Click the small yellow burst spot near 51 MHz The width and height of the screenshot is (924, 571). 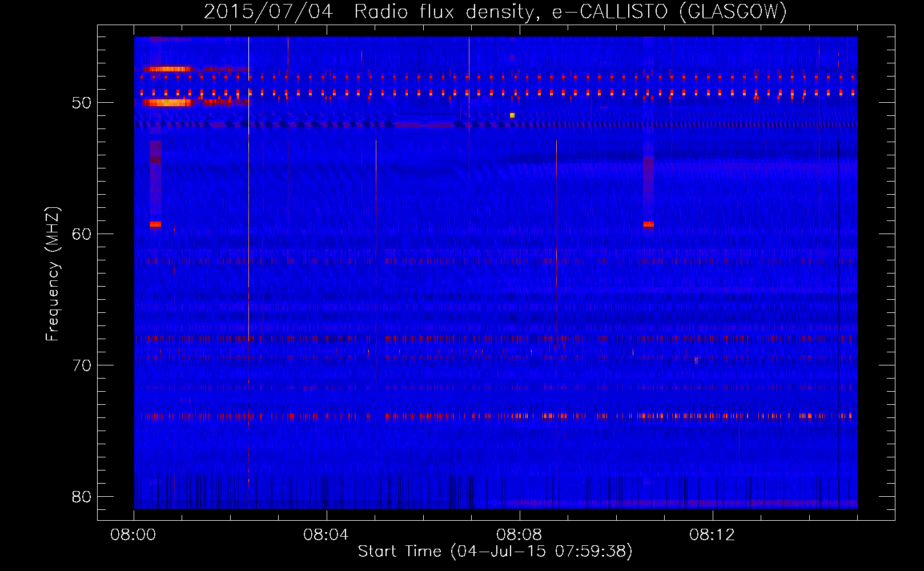tap(512, 115)
